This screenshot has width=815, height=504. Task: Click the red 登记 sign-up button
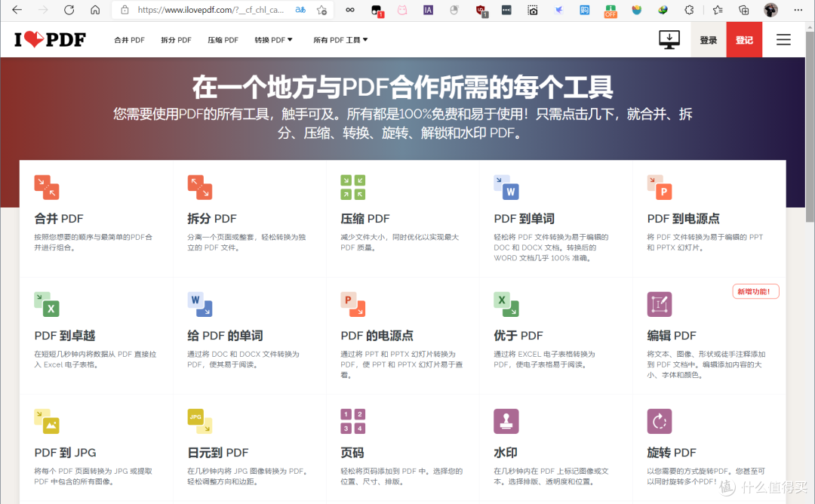pyautogui.click(x=744, y=40)
